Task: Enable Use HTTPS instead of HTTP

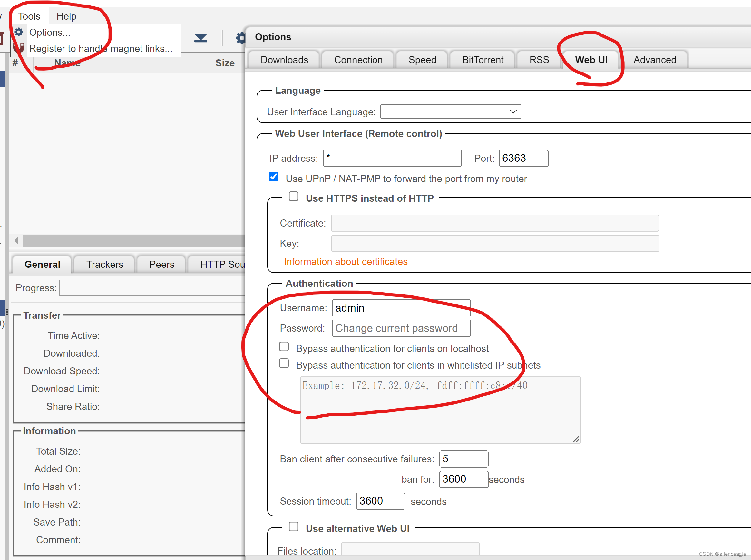Action: coord(294,197)
